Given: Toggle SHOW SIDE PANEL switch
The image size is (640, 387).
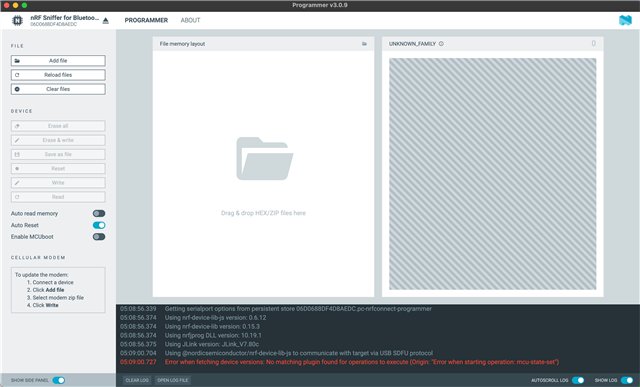Looking at the screenshot, I should pos(59,380).
